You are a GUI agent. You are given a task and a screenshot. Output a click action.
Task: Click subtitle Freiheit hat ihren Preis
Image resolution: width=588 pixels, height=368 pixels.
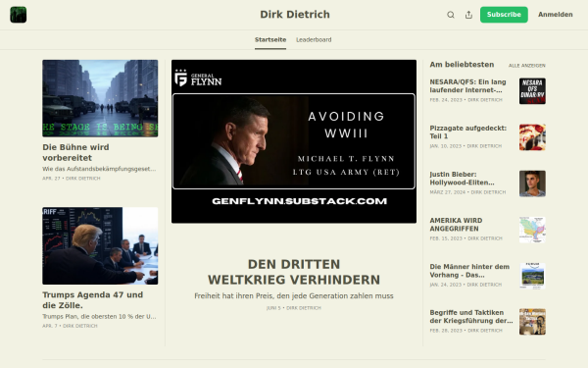coord(294,296)
